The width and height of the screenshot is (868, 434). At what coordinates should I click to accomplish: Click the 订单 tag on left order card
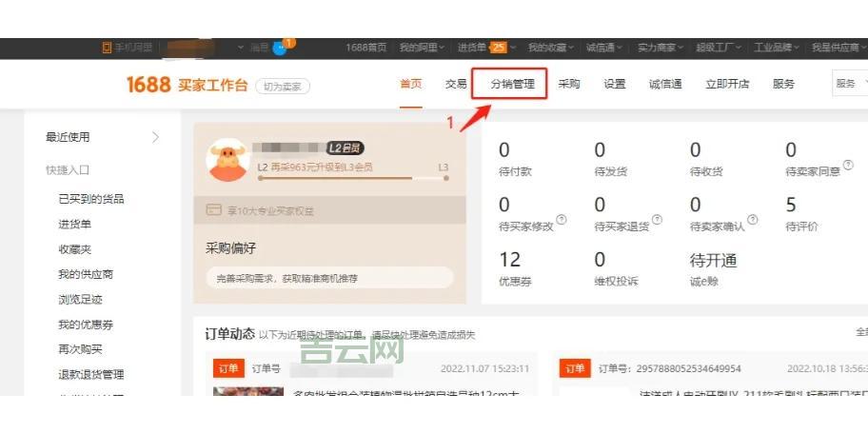228,368
